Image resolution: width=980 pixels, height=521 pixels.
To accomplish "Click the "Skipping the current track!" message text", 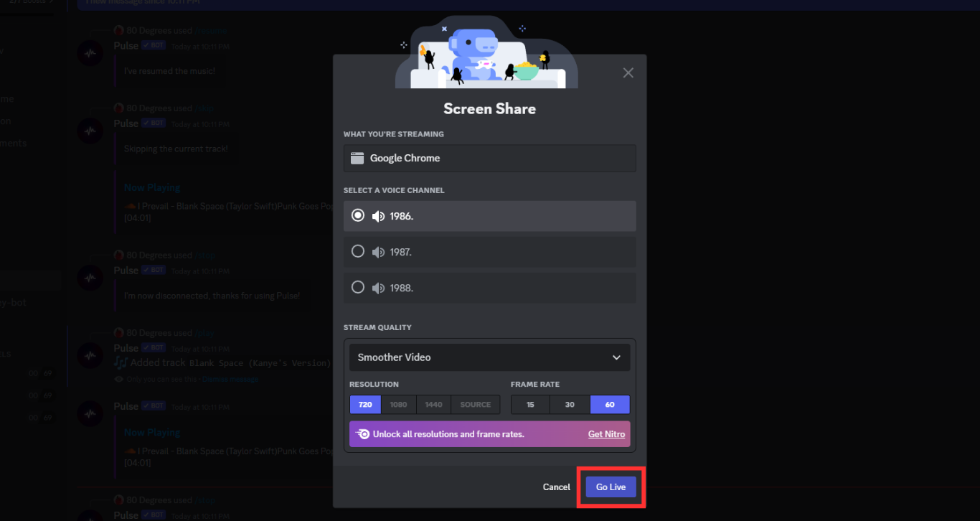I will pos(176,149).
